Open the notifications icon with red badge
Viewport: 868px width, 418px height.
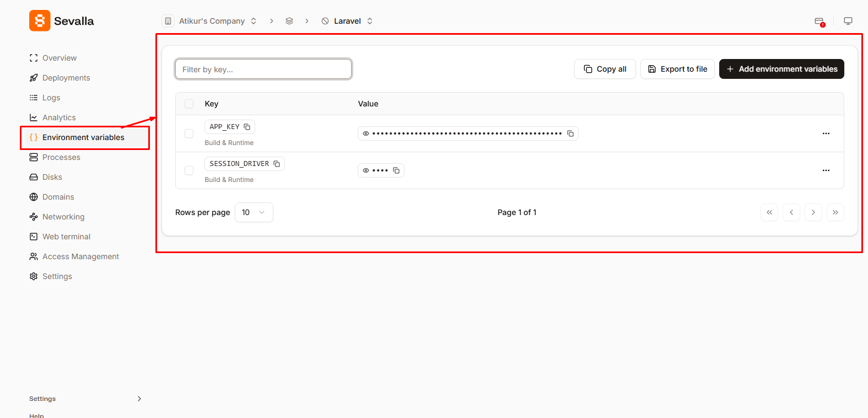(820, 22)
